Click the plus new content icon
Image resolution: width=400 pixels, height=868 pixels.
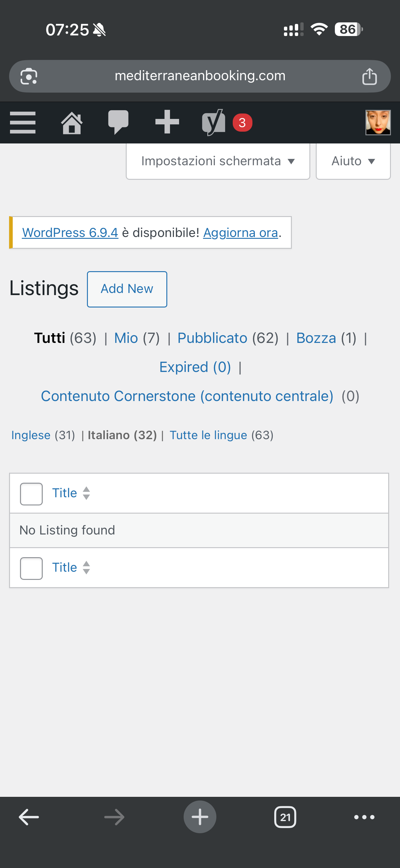tap(167, 122)
